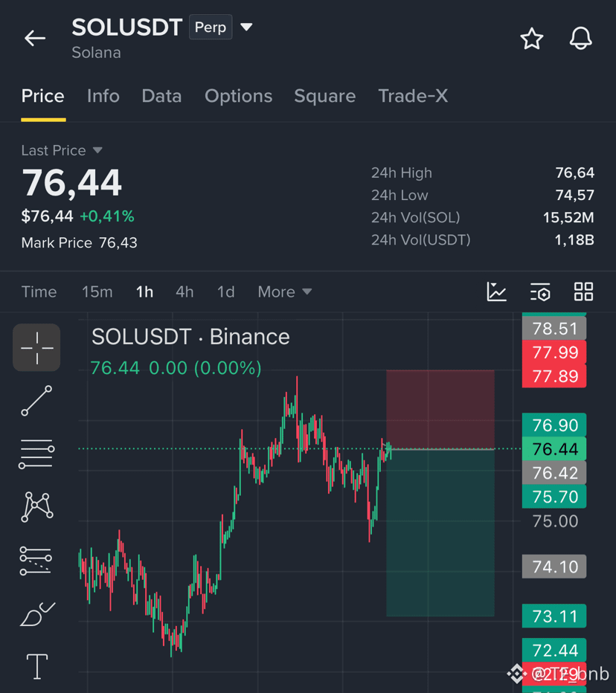Open the chart indicators line-graph icon
The image size is (616, 693).
tap(497, 291)
